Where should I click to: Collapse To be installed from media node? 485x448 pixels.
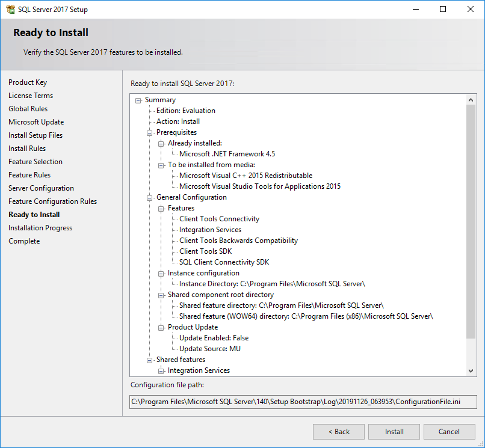pyautogui.click(x=161, y=165)
